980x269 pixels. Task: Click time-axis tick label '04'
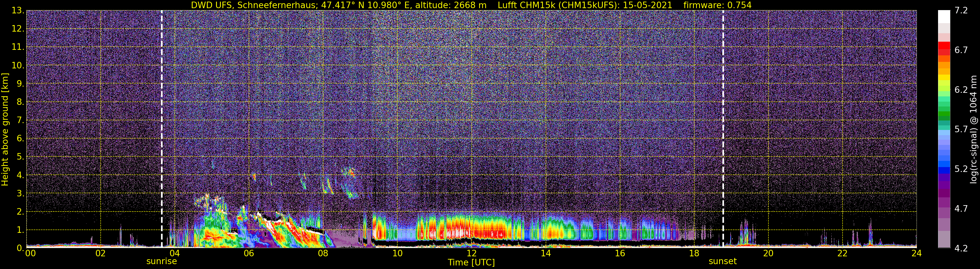[x=175, y=253]
